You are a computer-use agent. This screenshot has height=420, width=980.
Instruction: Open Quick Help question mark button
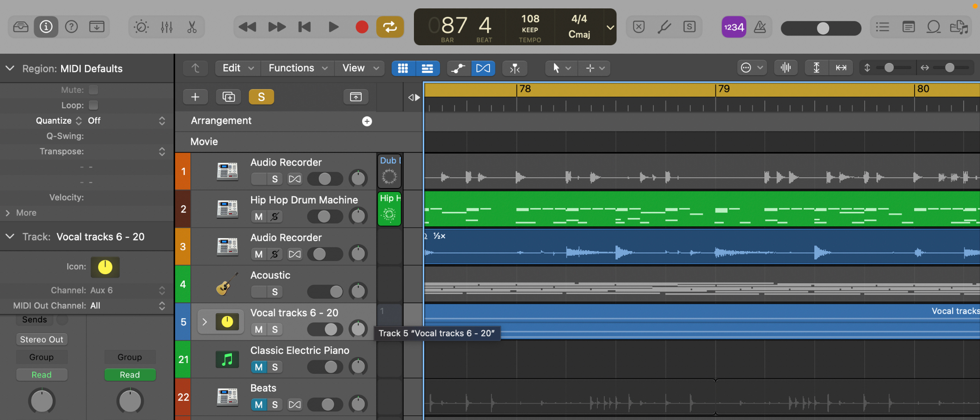(71, 27)
